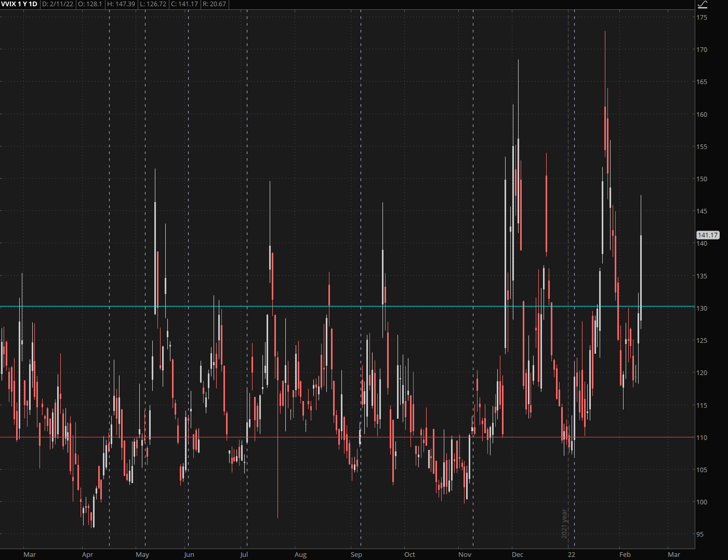Click the 120 price axis label

(702, 373)
